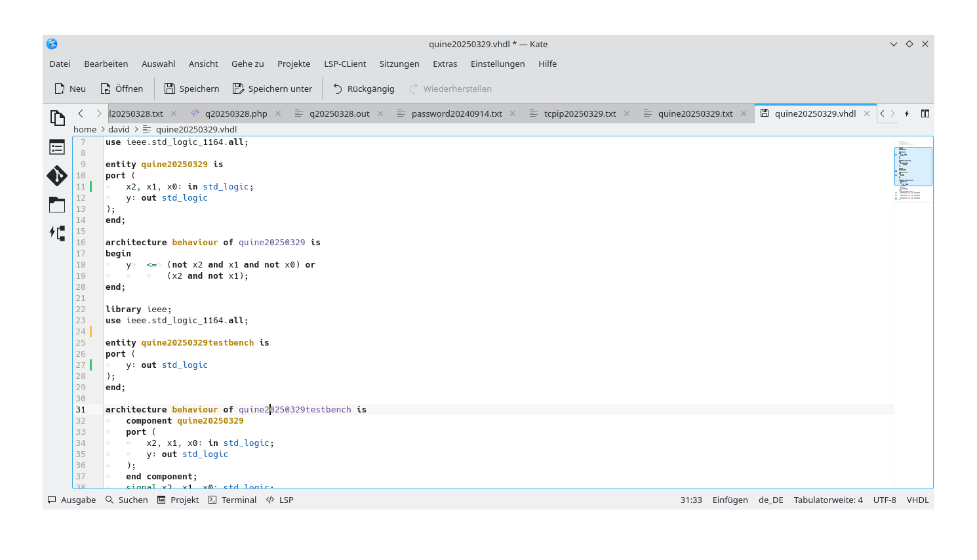
Task: Split the editor view
Action: click(925, 113)
